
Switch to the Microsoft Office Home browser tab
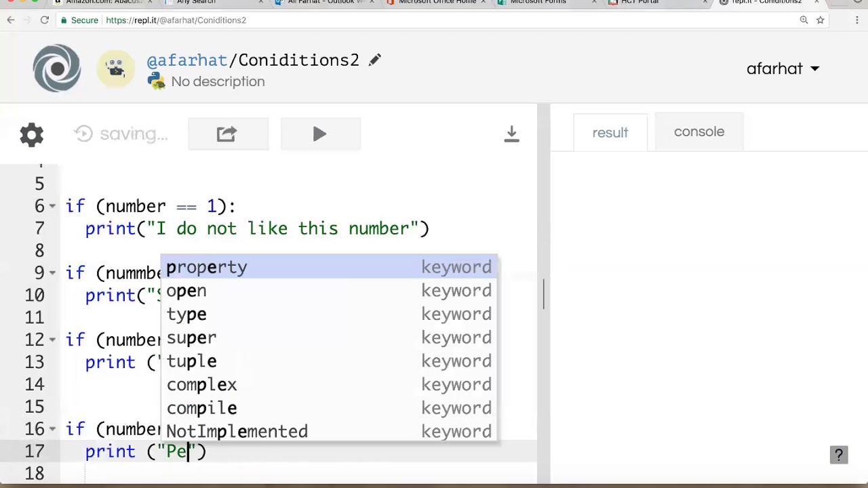pos(437,3)
